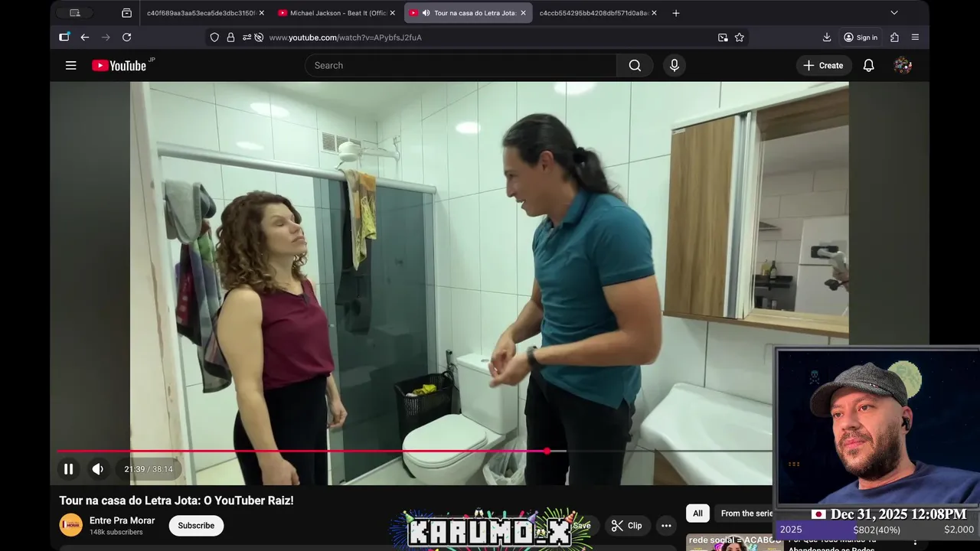980x551 pixels.
Task: Open the tab groups container icon
Action: 126,13
